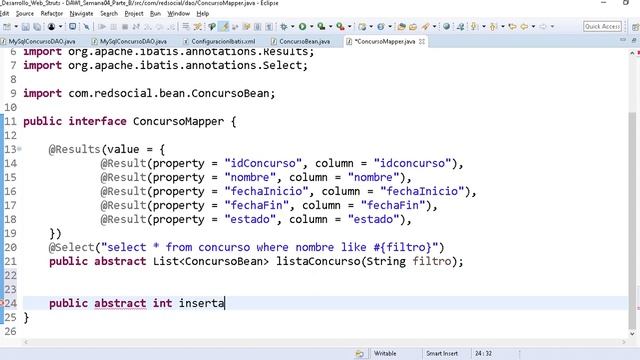Click the Run Last Tool coverage icon

pyautogui.click(x=322, y=27)
